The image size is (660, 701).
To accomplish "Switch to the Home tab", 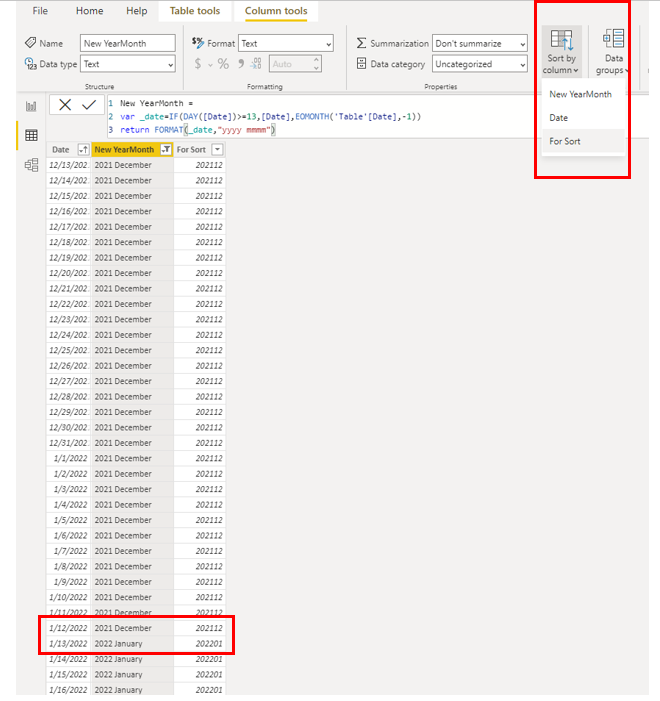I will [89, 11].
